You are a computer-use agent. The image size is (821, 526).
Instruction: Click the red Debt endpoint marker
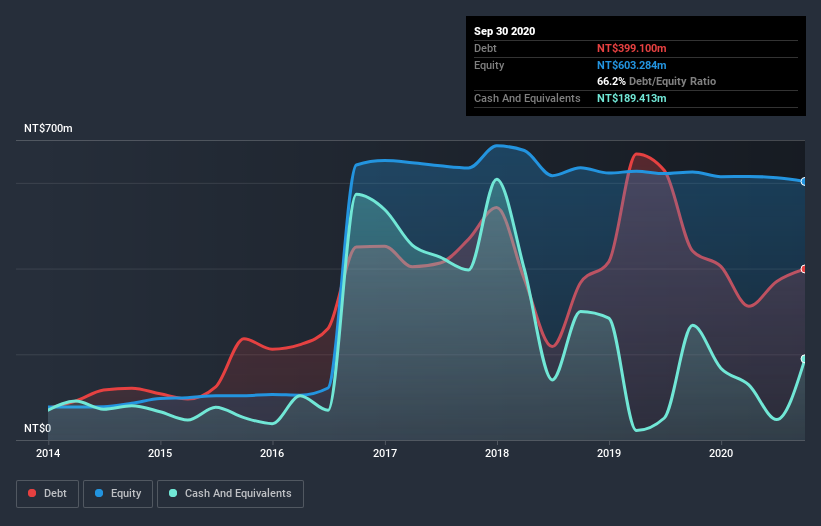(x=804, y=269)
